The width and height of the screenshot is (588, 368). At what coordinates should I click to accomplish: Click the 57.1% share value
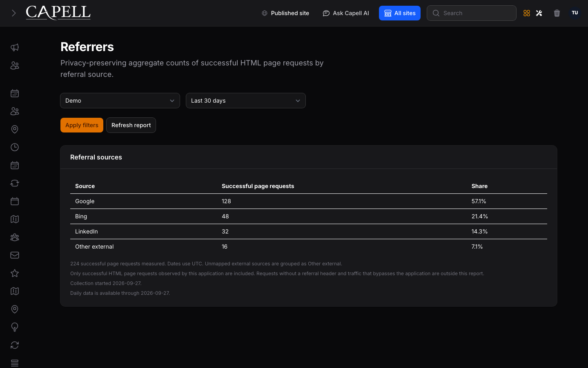[x=479, y=201]
